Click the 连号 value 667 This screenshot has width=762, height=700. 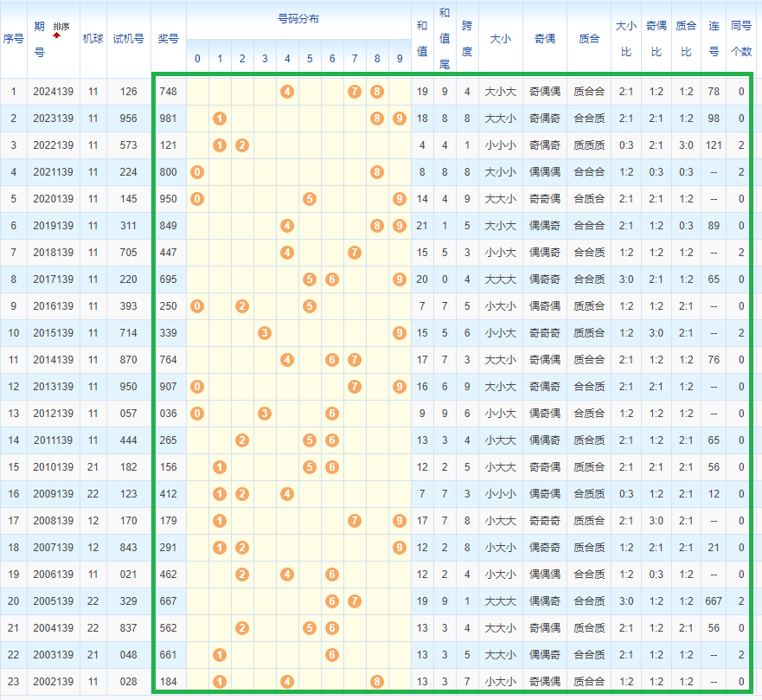(714, 601)
